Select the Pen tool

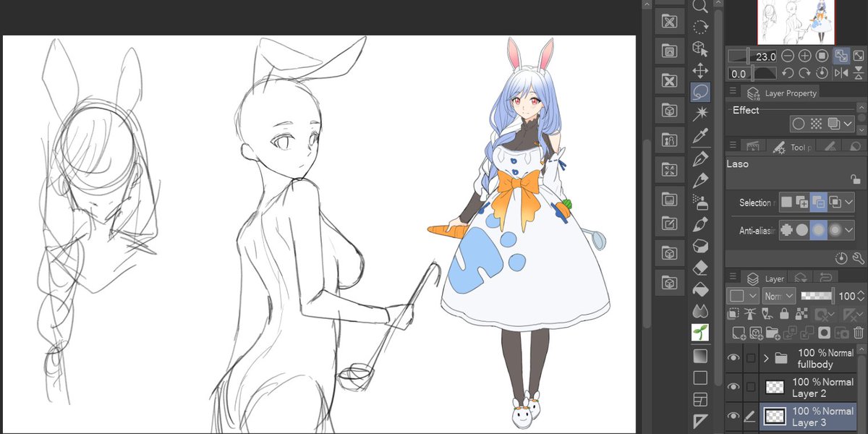[x=699, y=159]
